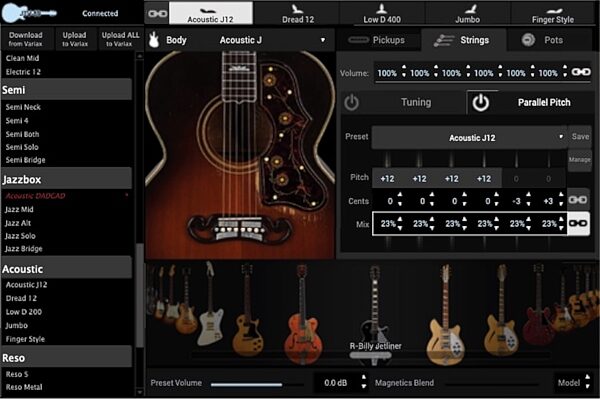Open the Pickups tab

[378, 40]
